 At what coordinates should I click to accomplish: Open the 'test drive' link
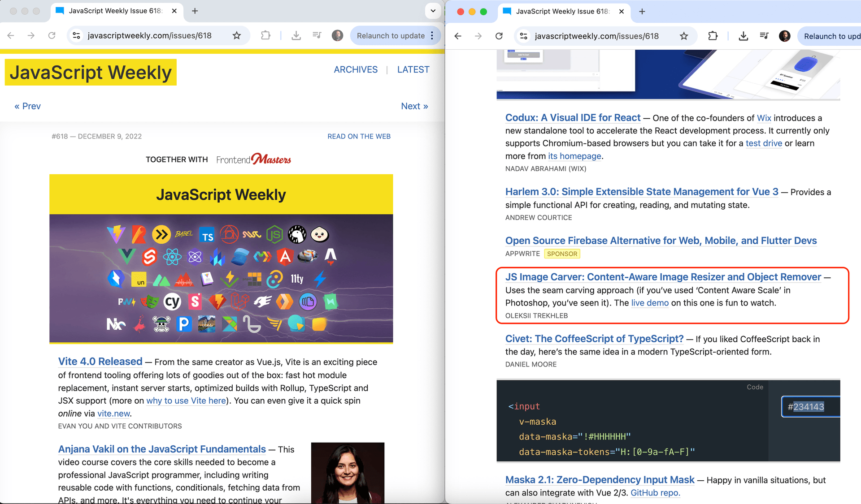(764, 143)
